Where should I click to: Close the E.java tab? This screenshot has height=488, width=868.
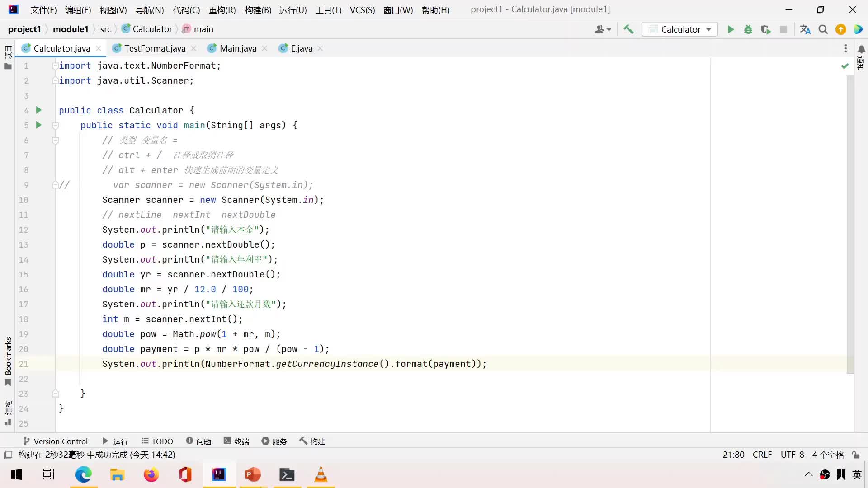[320, 48]
